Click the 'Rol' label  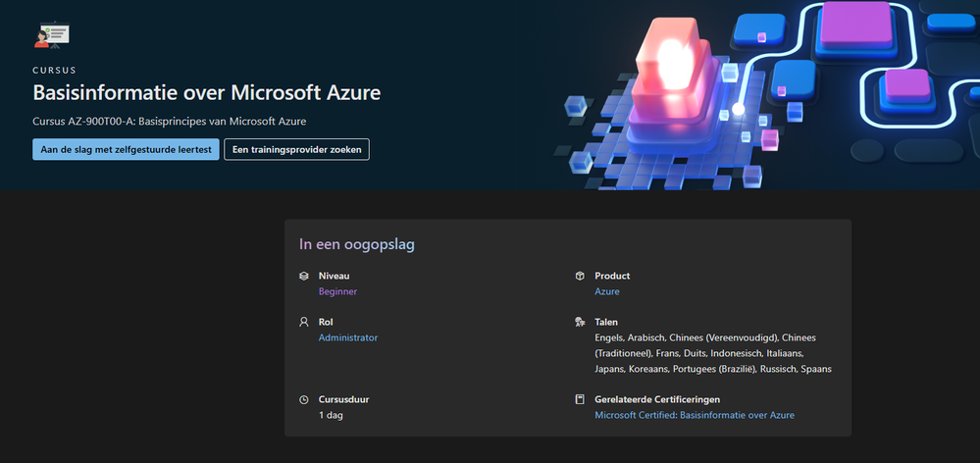pos(326,323)
